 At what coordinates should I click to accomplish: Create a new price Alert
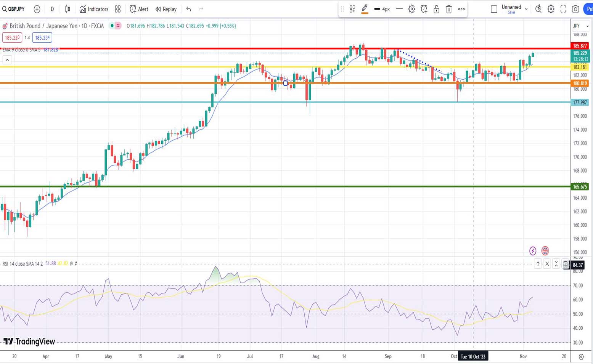(139, 9)
